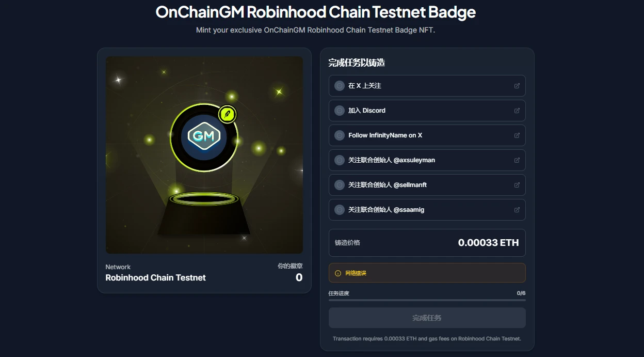644x357 pixels.
Task: Select the GM logo emblem on the badge
Action: click(204, 137)
